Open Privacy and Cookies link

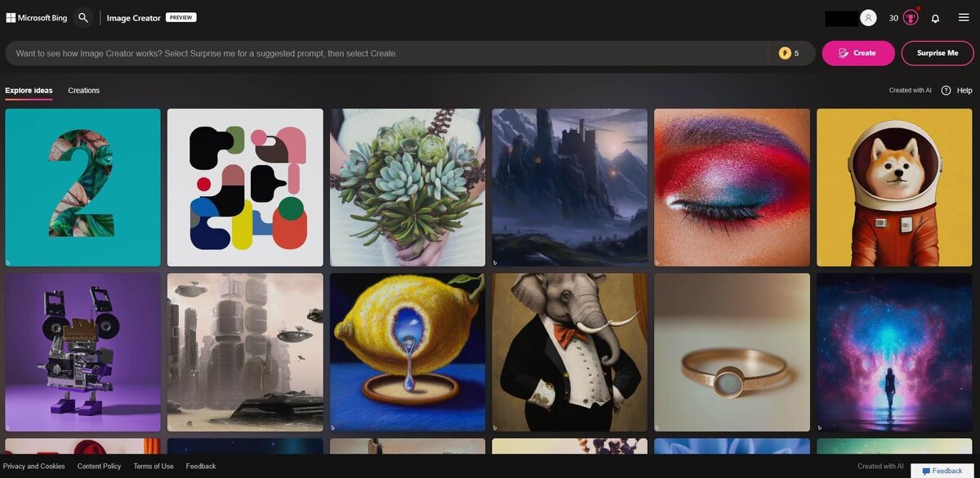click(34, 467)
